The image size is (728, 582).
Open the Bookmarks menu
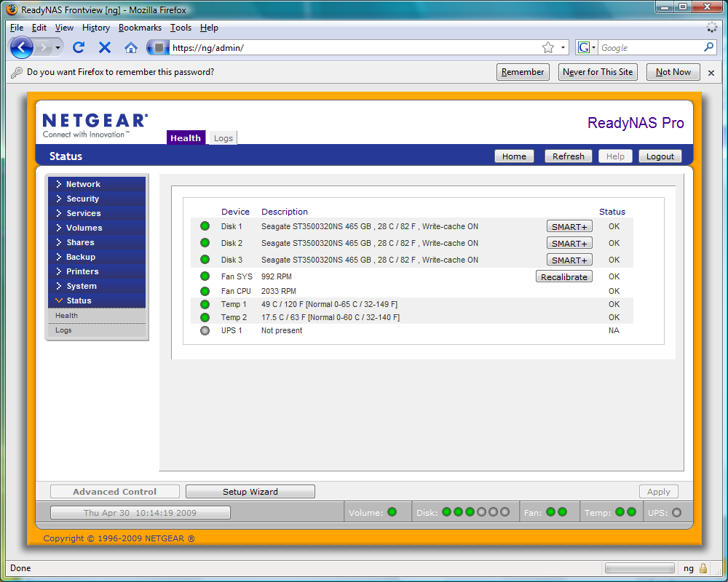140,28
